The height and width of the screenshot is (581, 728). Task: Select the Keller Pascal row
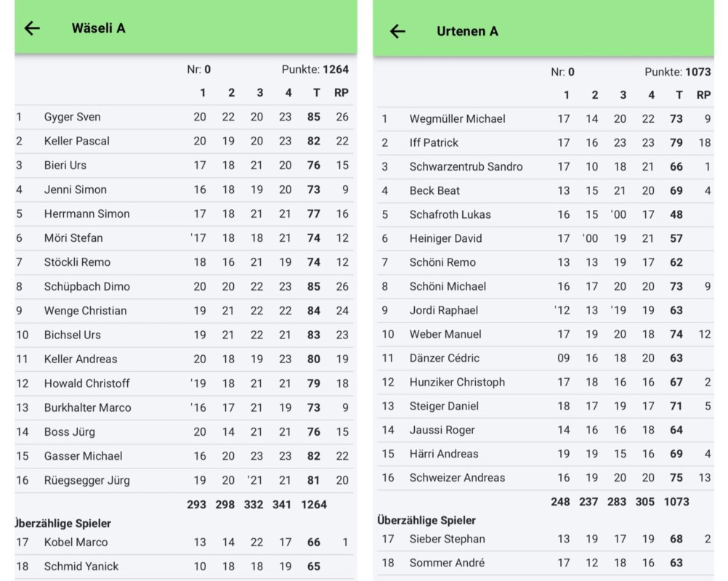(x=77, y=141)
